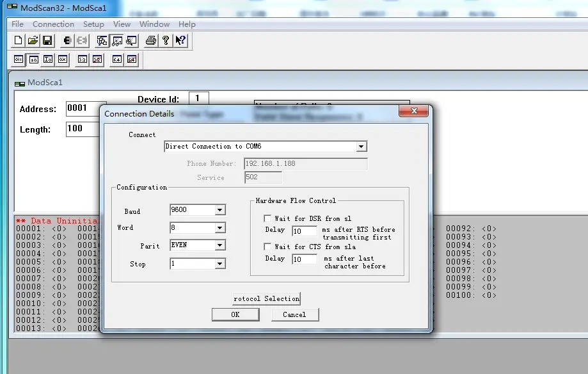This screenshot has height=374, width=588.
Task: Close the Connection Details dialog
Action: click(x=413, y=111)
